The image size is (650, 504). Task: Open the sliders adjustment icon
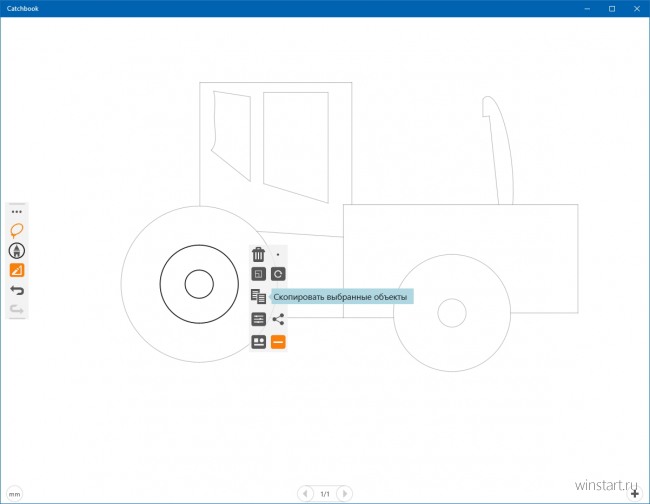[x=258, y=319]
